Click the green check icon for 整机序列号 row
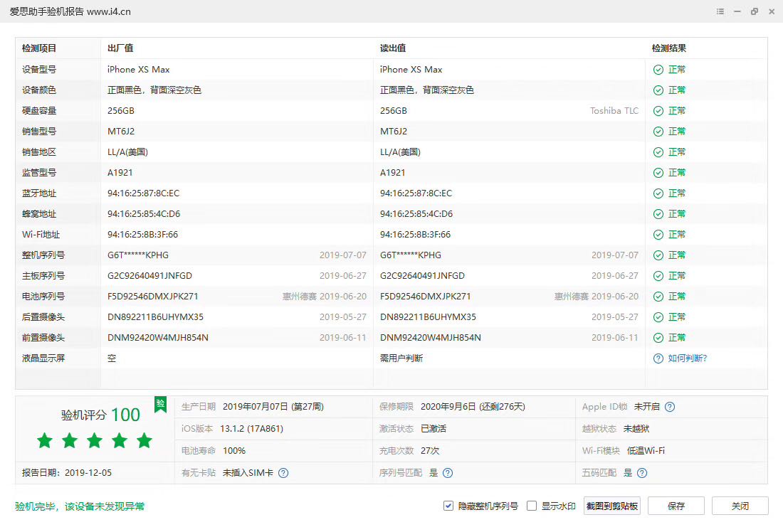 (x=658, y=255)
